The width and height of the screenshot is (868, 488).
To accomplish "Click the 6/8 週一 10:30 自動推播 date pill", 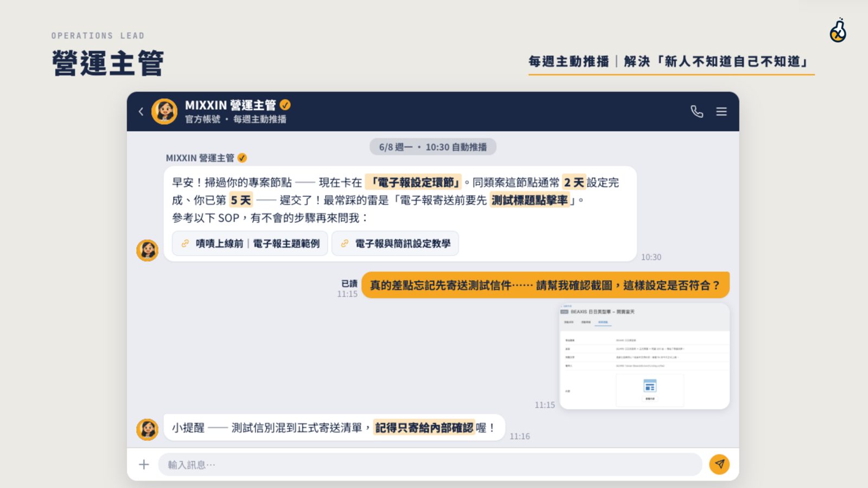I will pyautogui.click(x=433, y=147).
